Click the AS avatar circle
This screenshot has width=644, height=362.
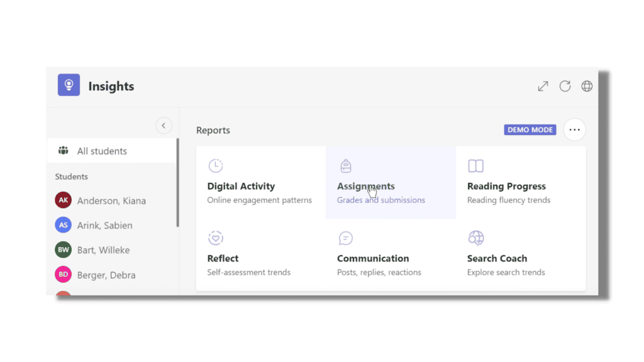tap(64, 225)
